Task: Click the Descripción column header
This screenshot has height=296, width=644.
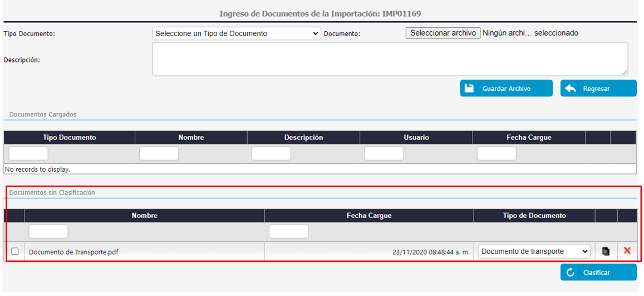Action: click(x=303, y=138)
